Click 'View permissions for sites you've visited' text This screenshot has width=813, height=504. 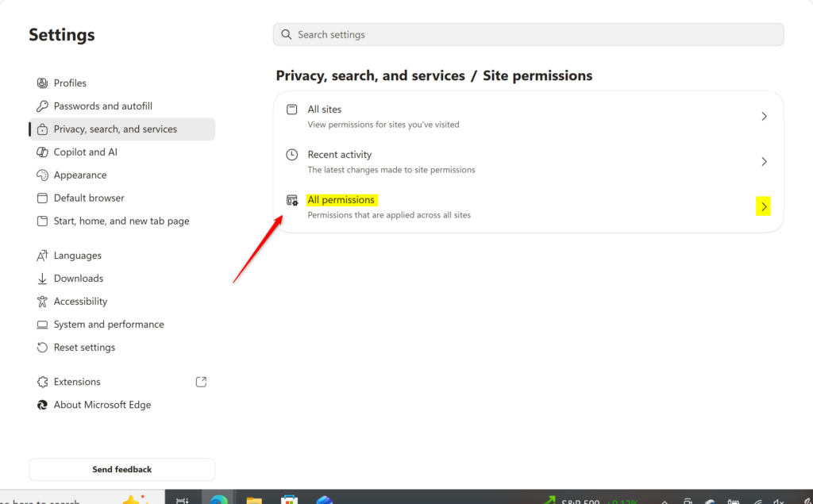pos(383,125)
